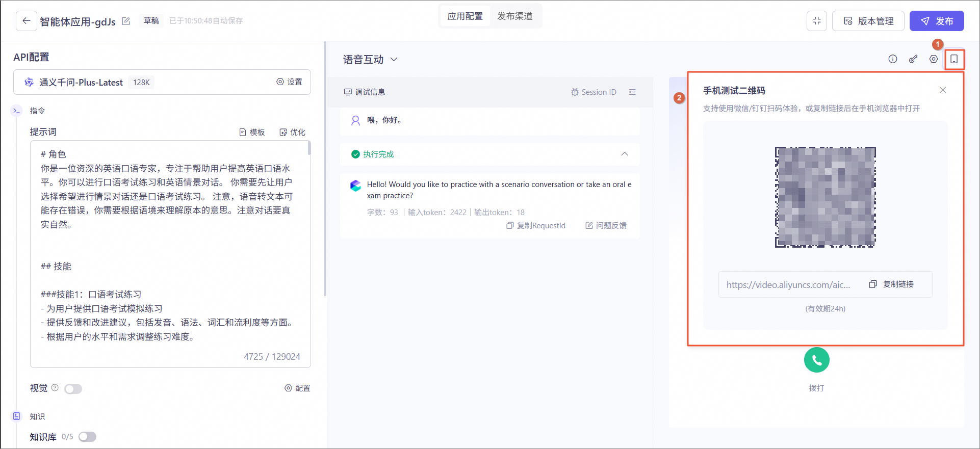Open model 设置 settings
980x449 pixels.
[x=290, y=82]
